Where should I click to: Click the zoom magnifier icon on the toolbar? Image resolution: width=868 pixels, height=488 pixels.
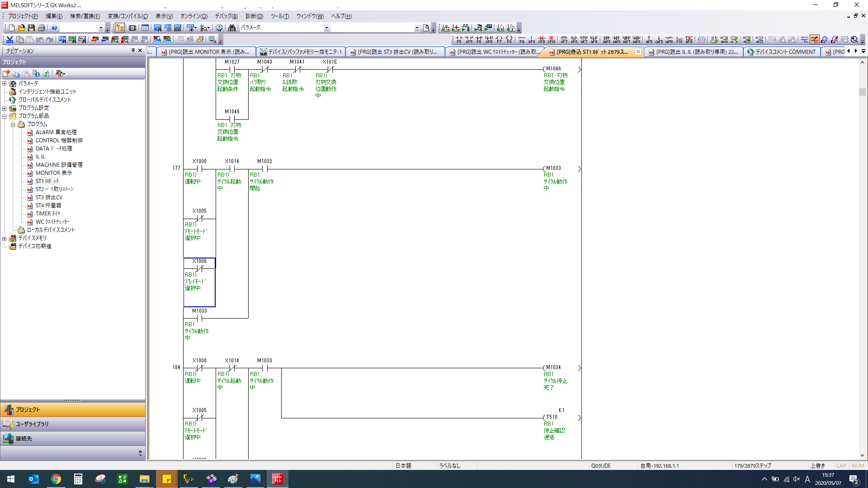click(x=854, y=39)
